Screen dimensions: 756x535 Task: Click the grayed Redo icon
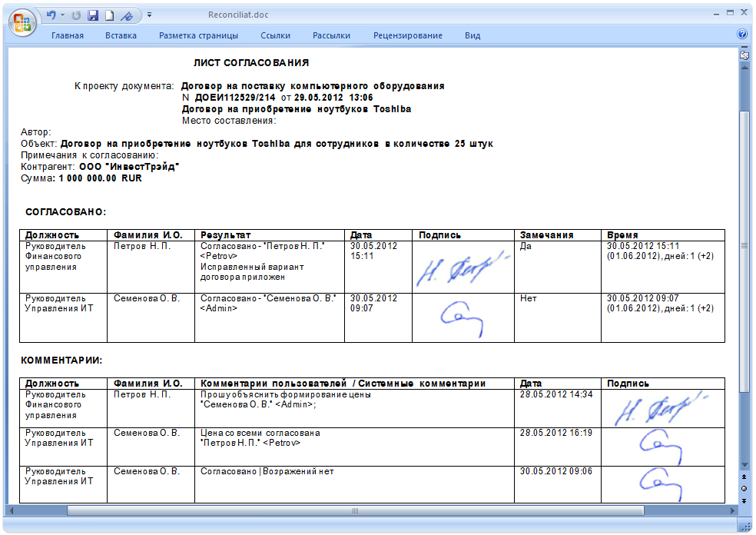tap(76, 15)
